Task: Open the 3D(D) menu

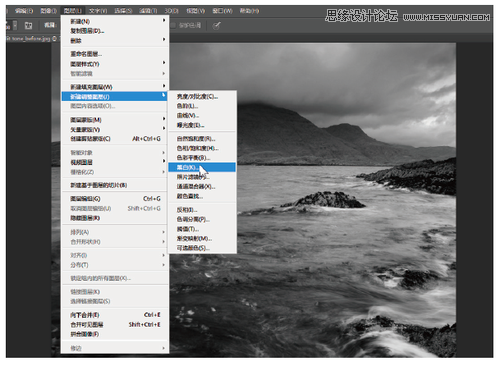Action: click(171, 11)
